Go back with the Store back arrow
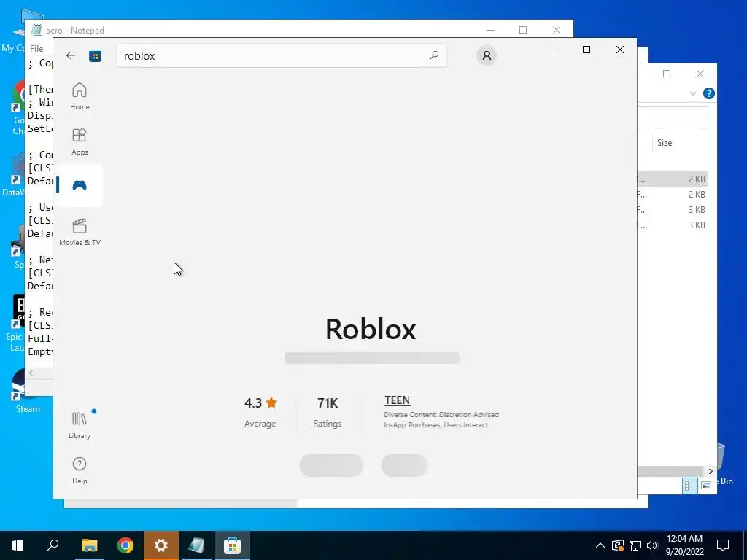The height and width of the screenshot is (560, 747). [x=71, y=55]
